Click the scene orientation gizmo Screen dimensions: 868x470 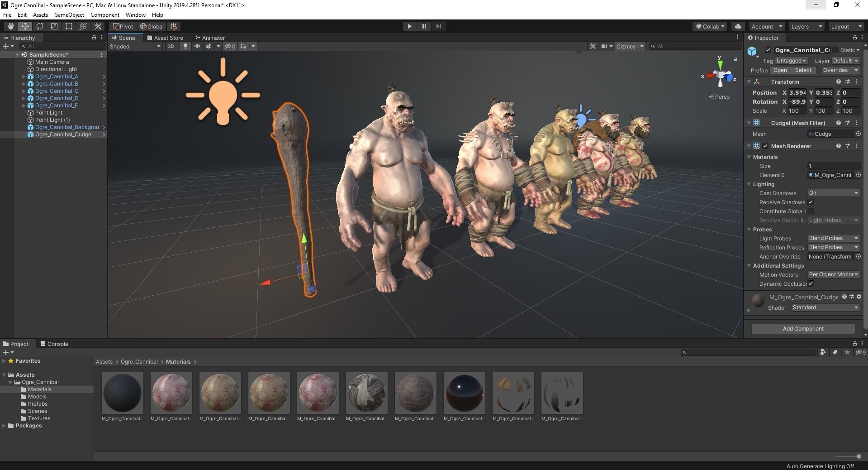720,76
